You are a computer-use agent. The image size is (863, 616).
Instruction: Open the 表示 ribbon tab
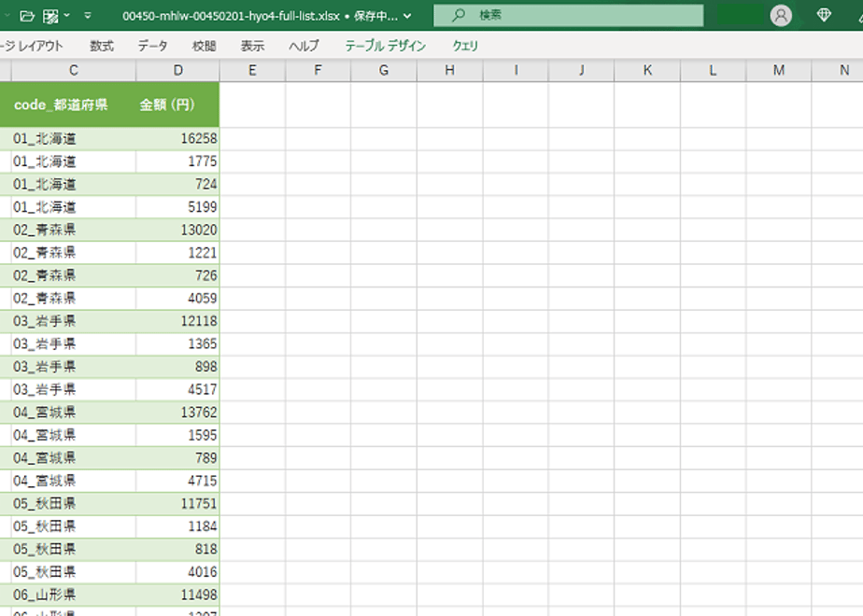252,47
